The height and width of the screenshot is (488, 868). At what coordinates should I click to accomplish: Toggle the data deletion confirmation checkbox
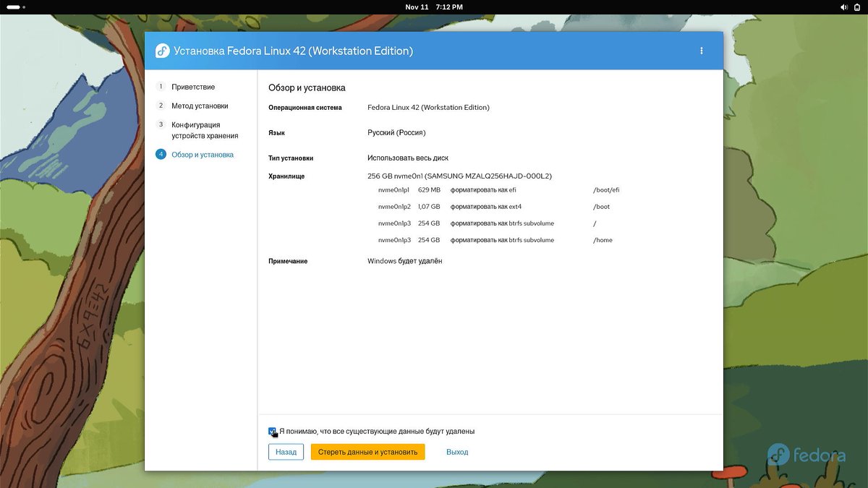[273, 432]
